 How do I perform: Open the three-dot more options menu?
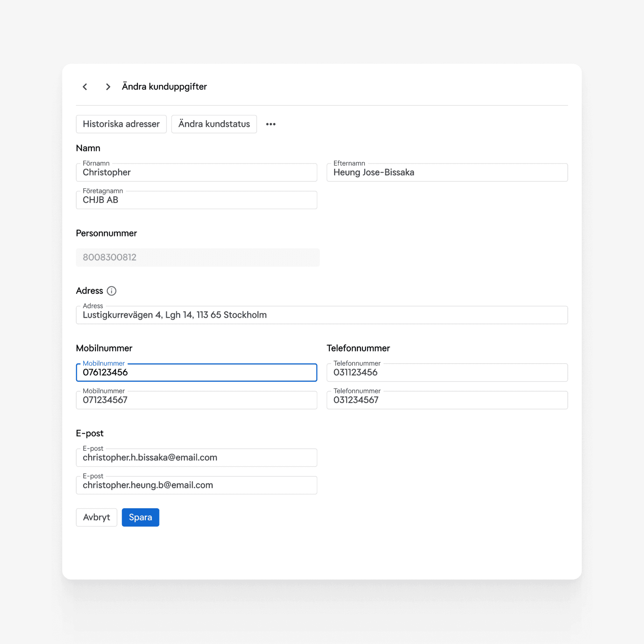point(271,124)
